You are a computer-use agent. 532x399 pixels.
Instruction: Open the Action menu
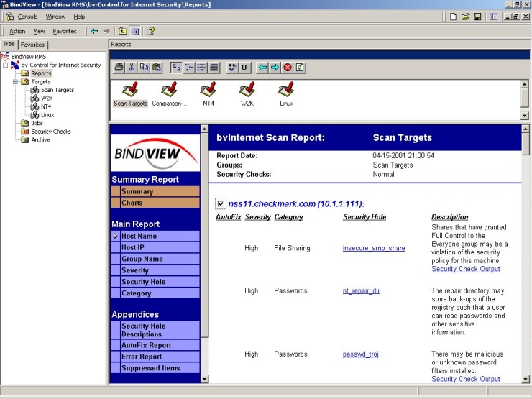click(17, 31)
